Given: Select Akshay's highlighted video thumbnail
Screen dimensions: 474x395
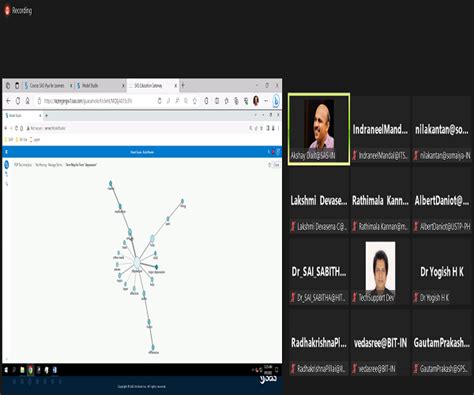Looking at the screenshot, I should coord(319,129).
